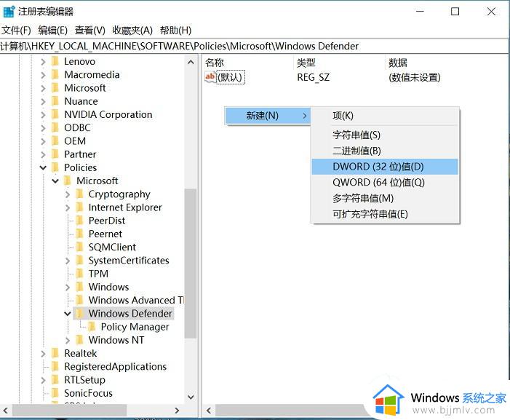This screenshot has width=510, height=420.
Task: Click the Cryptography folder icon
Action: point(79,194)
